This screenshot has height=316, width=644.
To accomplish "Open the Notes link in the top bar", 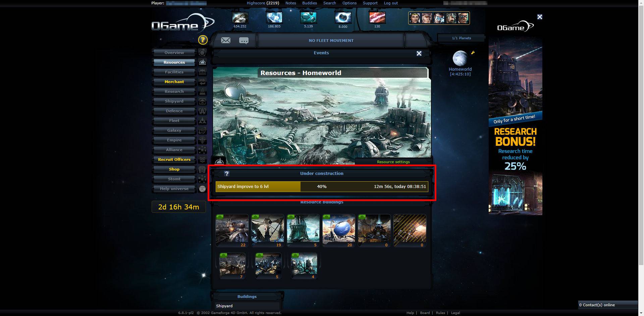I will click(290, 3).
